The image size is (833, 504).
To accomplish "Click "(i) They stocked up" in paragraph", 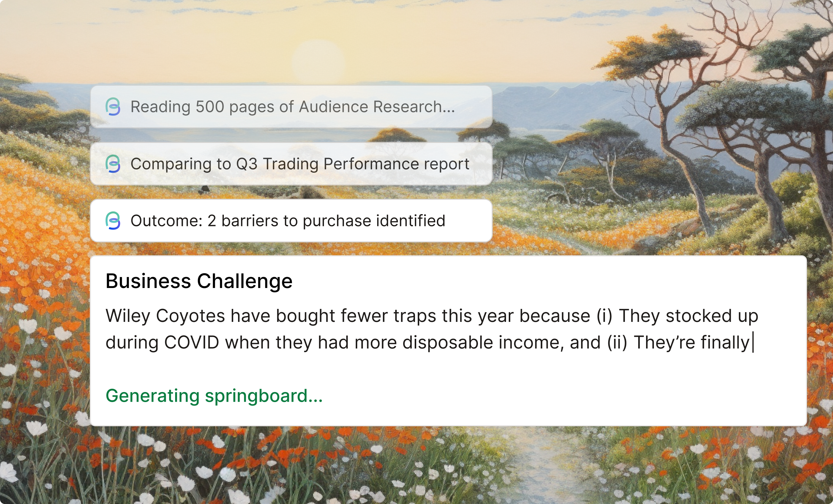I will click(677, 316).
